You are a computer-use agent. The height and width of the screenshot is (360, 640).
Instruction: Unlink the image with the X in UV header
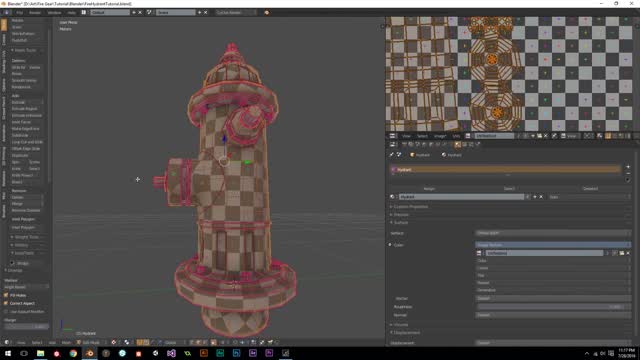pos(546,136)
